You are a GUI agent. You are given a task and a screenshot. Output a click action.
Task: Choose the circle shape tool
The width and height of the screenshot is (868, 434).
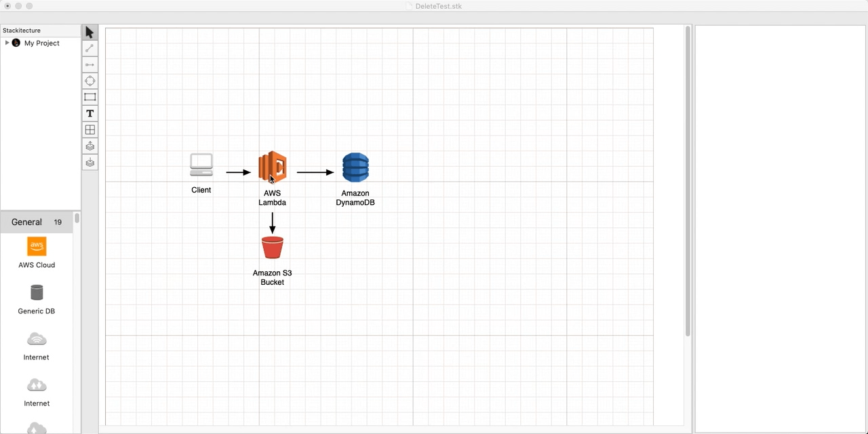(x=90, y=81)
